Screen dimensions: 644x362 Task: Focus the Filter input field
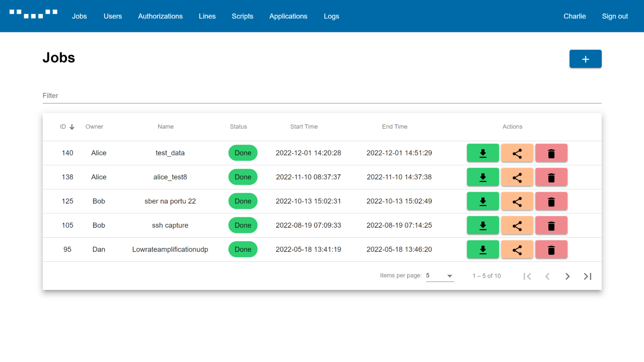(322, 96)
